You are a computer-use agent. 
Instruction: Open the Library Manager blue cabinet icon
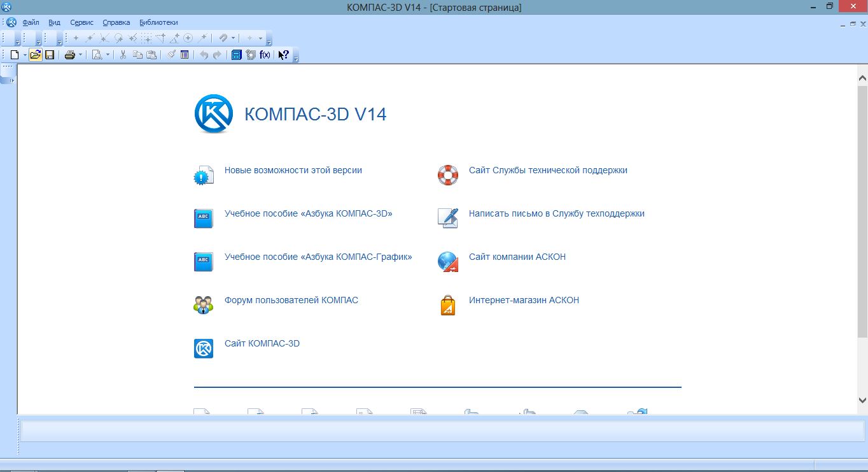[236, 55]
